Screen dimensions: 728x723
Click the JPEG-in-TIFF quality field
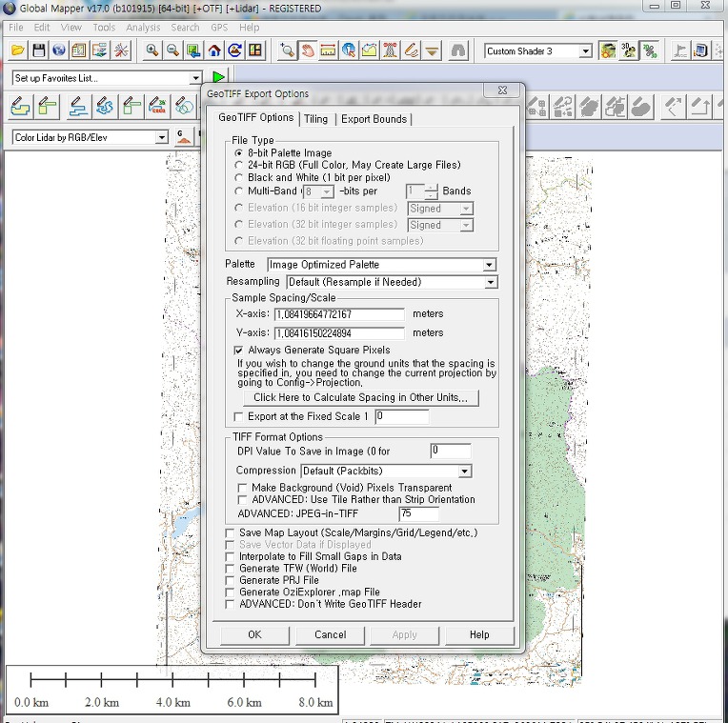click(418, 513)
